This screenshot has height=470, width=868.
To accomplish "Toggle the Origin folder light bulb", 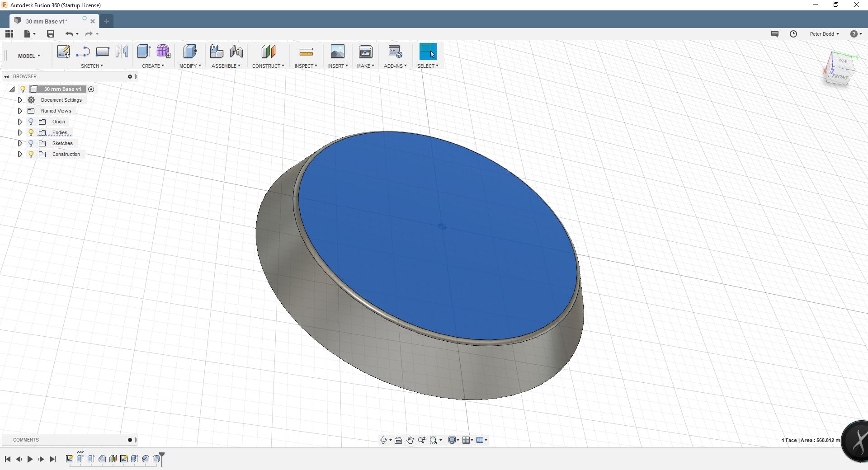I will pyautogui.click(x=31, y=122).
